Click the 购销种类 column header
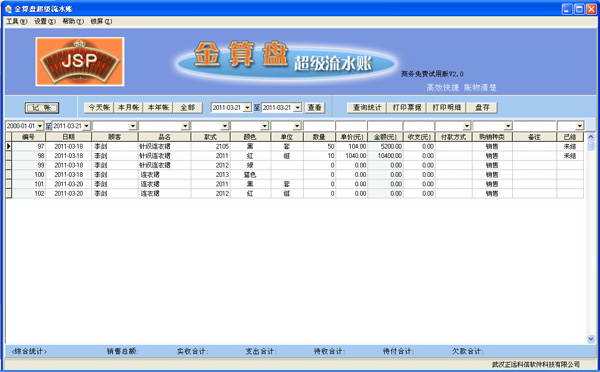 point(492,137)
